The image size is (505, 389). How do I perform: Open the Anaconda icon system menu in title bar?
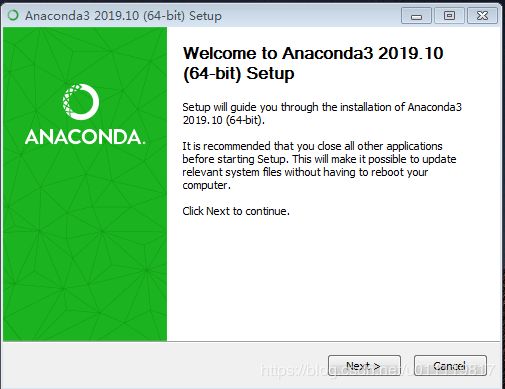tap(13, 15)
